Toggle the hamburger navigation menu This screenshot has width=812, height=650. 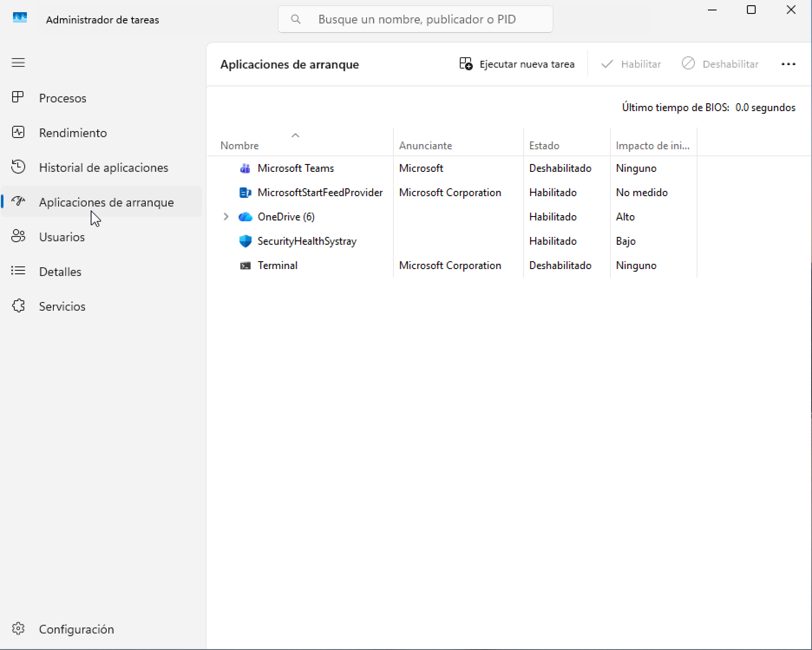tap(18, 63)
